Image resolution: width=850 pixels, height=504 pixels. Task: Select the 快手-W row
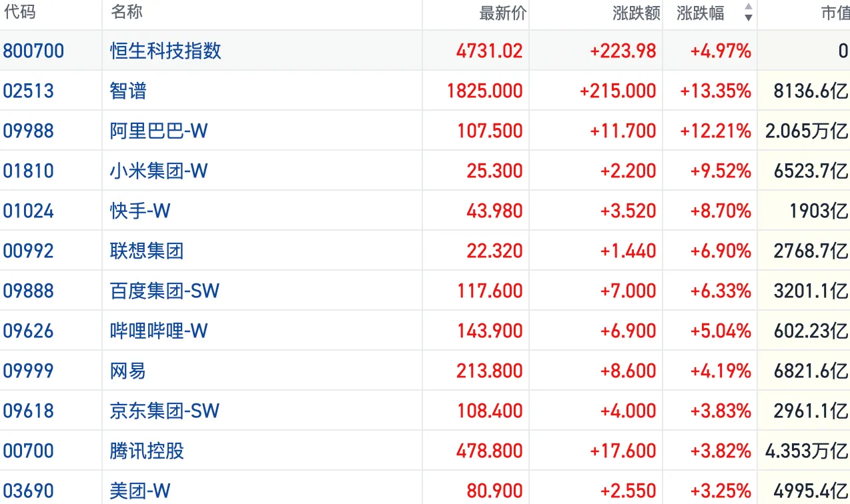[425, 211]
